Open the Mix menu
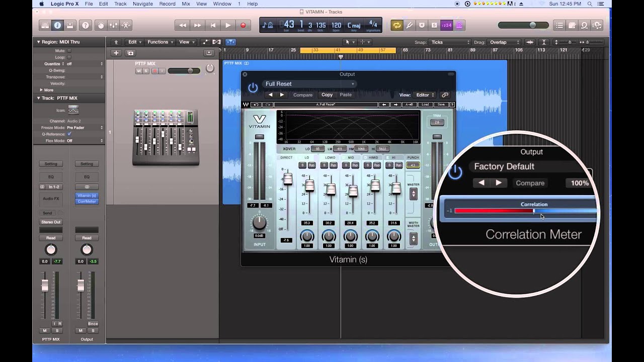644x362 pixels. point(186,4)
